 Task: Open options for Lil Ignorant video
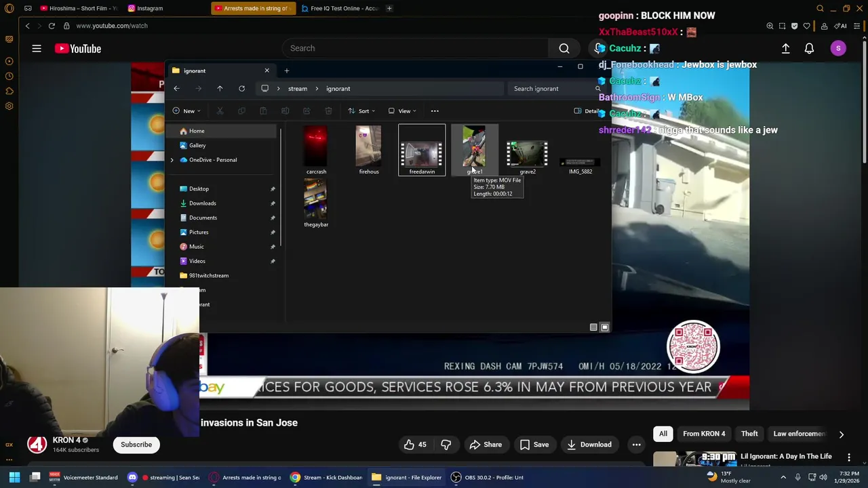pyautogui.click(x=848, y=457)
